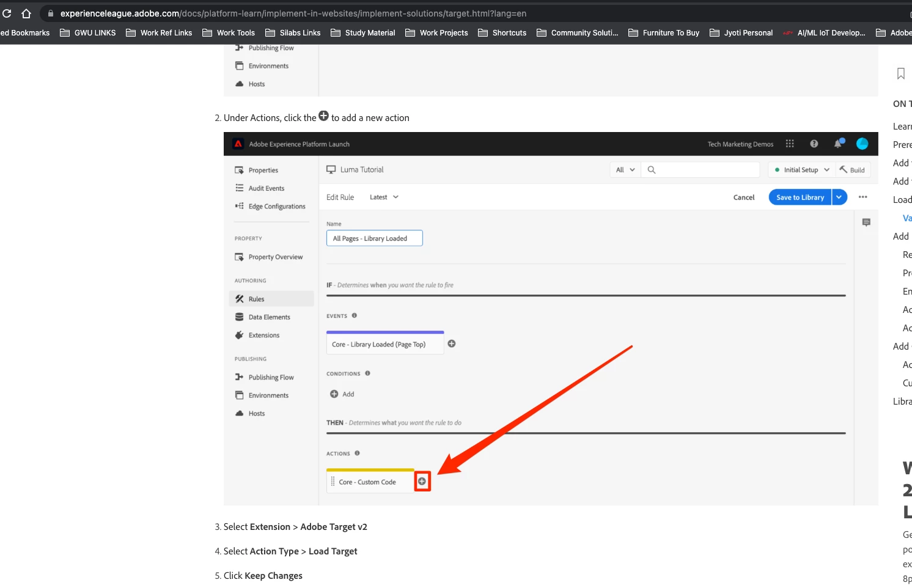Open the notifications bell icon
Viewport: 912px width, 588px height.
coord(838,144)
